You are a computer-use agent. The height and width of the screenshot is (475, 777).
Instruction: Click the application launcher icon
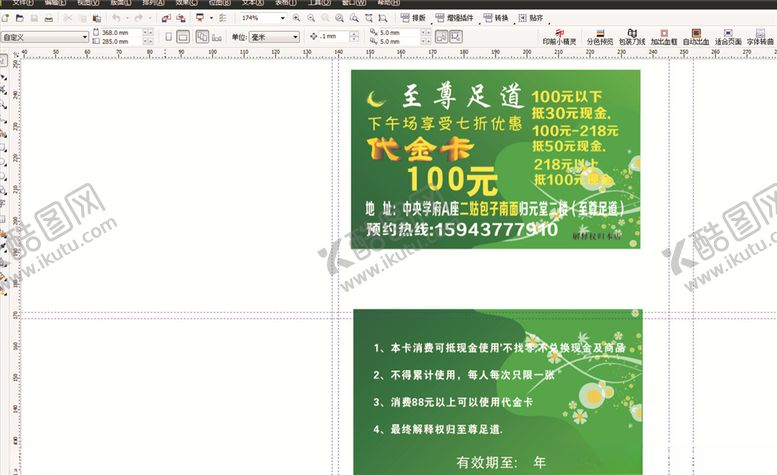pyautogui.click(x=200, y=18)
